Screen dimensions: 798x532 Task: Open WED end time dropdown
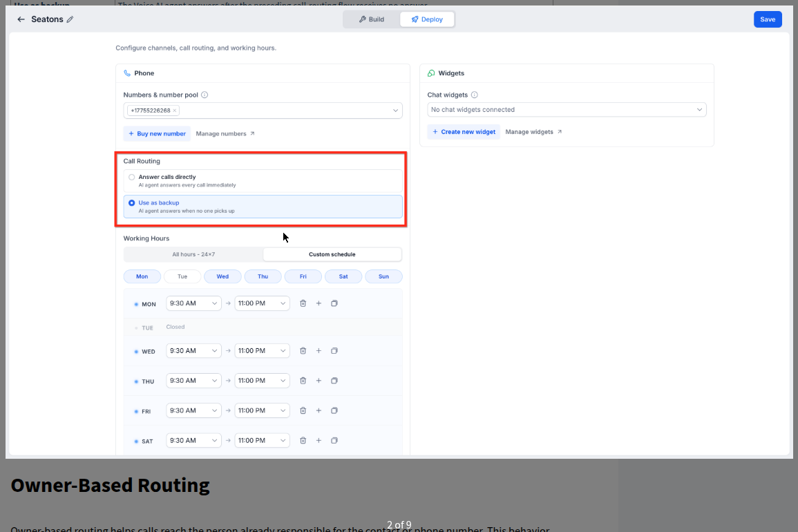point(262,351)
